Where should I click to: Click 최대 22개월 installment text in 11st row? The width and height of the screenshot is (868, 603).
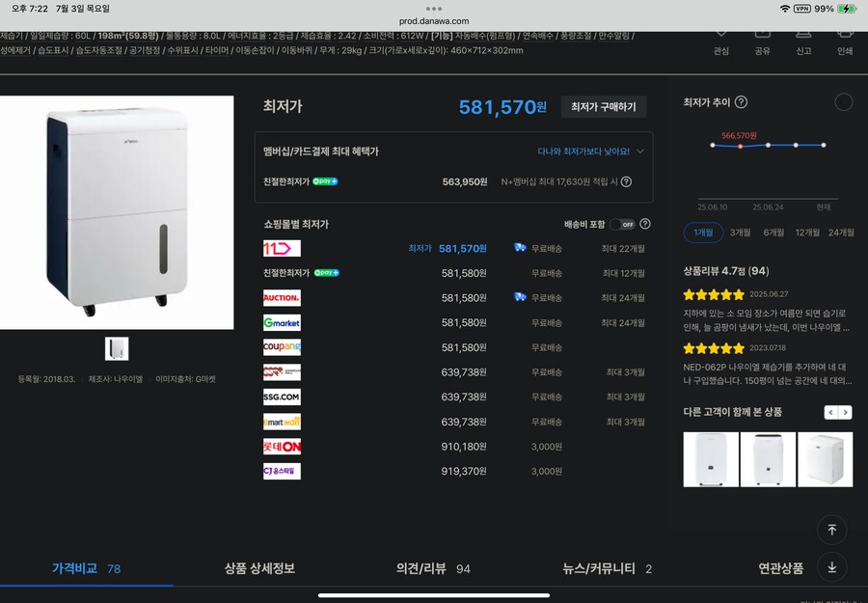pos(623,249)
